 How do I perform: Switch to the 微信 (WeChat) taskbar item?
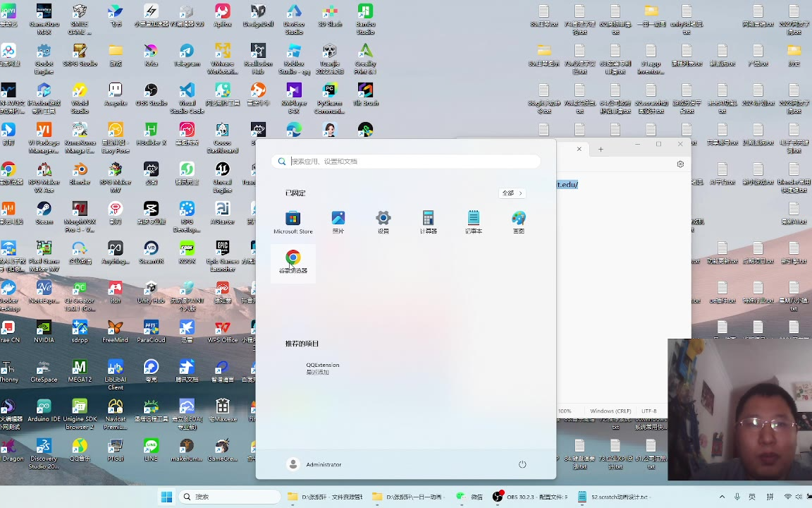(x=469, y=497)
